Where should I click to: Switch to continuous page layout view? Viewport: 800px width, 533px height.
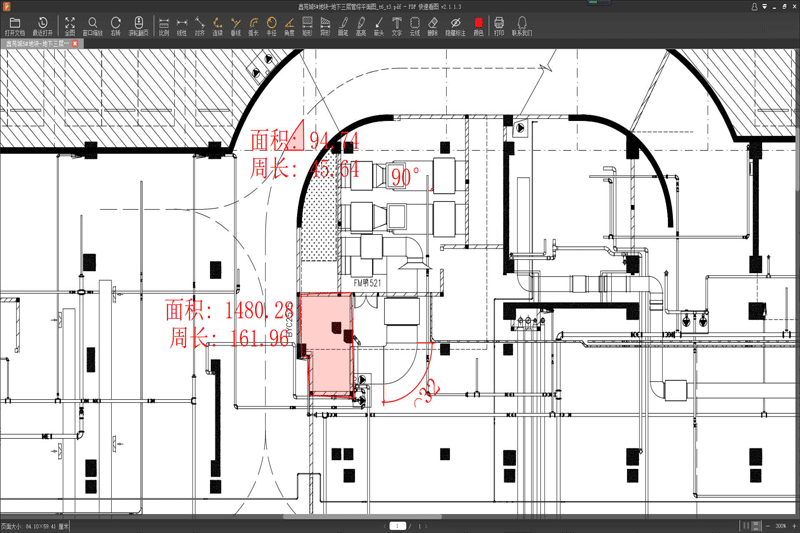click(x=756, y=525)
